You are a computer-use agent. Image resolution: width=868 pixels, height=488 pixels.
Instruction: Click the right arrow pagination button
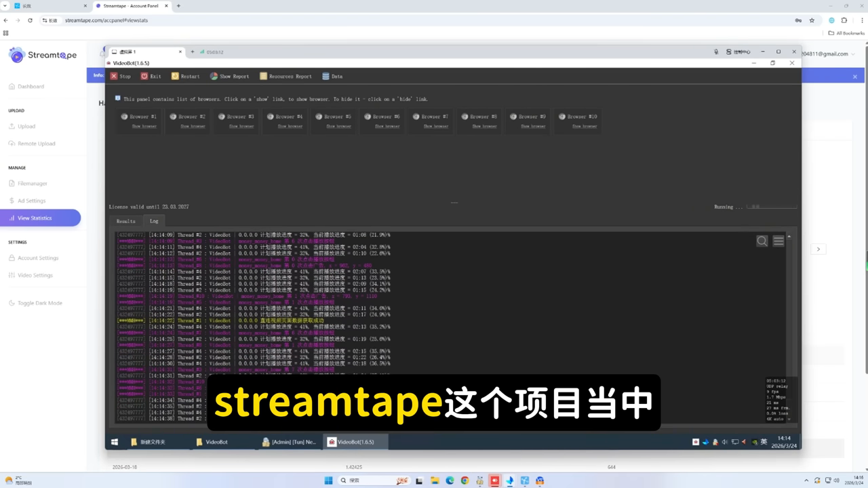[818, 249]
